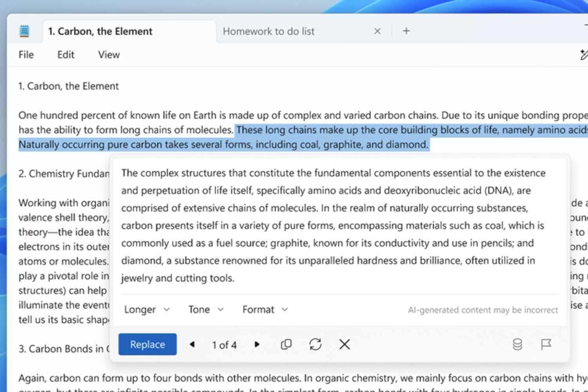
Task: Open the View menu
Action: (x=109, y=54)
